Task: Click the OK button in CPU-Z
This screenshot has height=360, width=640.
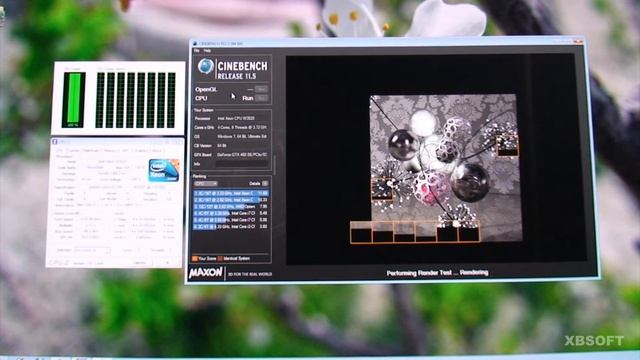Action: click(167, 262)
